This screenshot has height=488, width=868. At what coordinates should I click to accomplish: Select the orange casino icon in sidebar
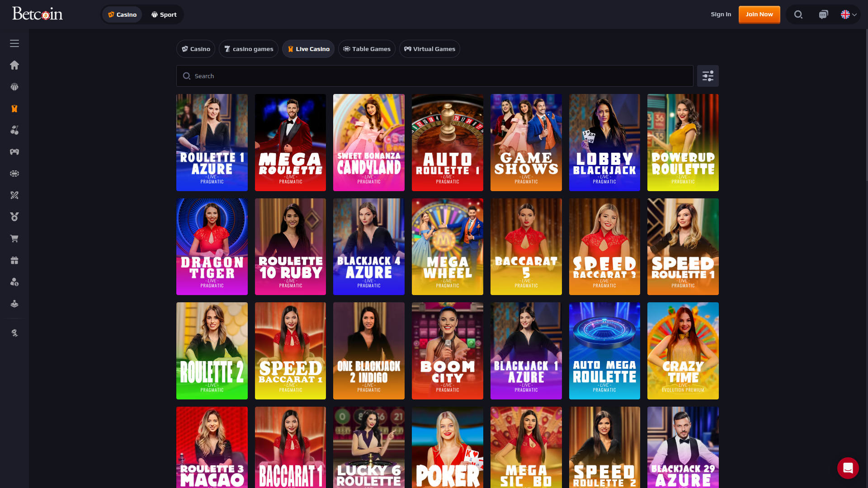pyautogui.click(x=14, y=108)
